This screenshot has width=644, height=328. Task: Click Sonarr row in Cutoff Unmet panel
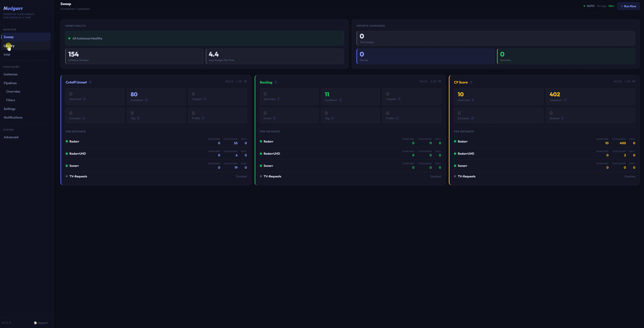[x=156, y=166]
